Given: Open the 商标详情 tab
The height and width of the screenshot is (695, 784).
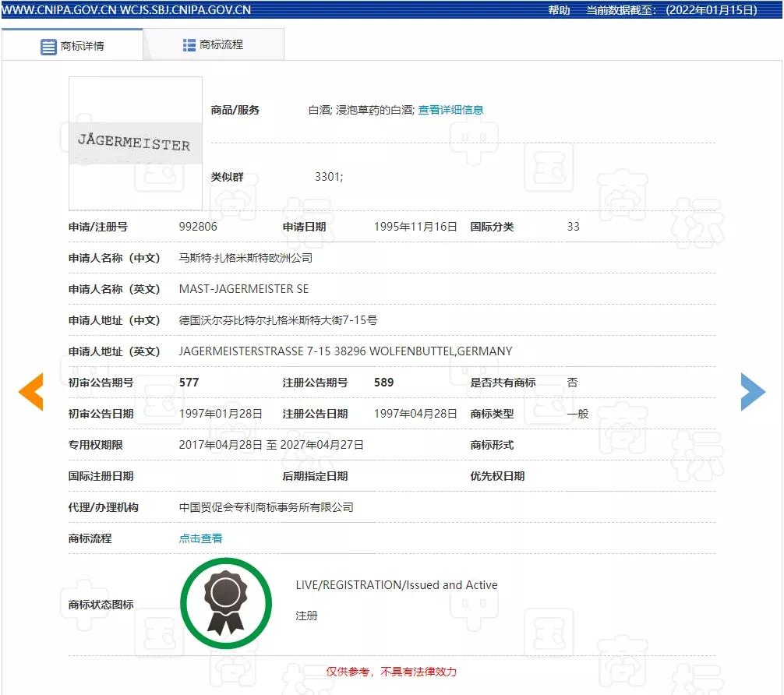Looking at the screenshot, I should tap(72, 45).
